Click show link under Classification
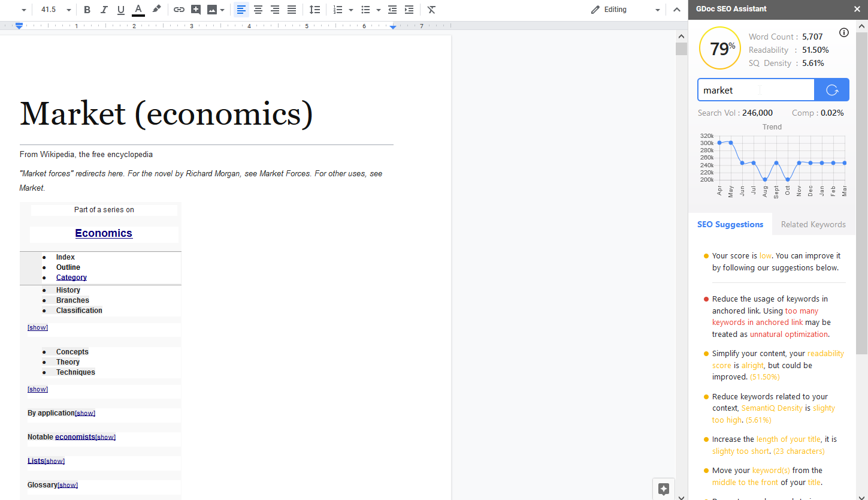The image size is (868, 500). click(38, 327)
